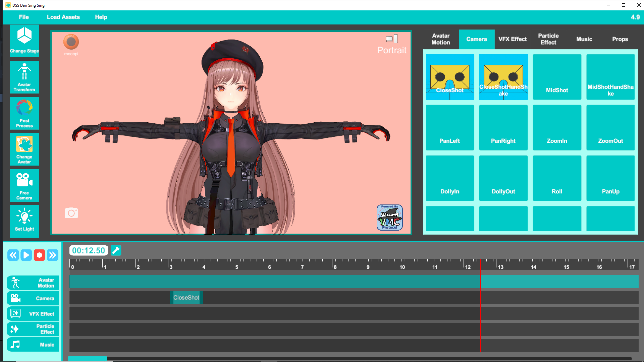Take a snapshot with the camera icon
This screenshot has height=362, width=644.
(x=71, y=213)
